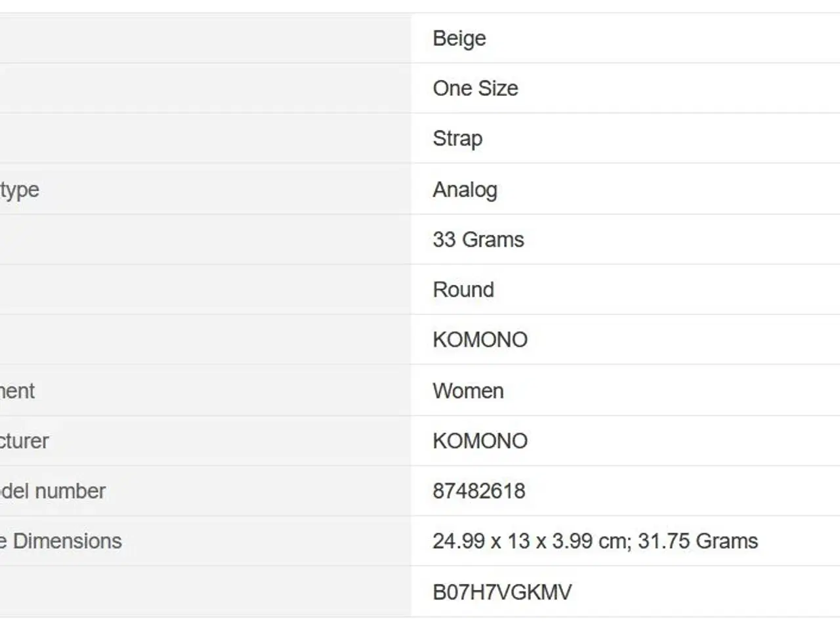Select the Analog display value
This screenshot has height=630, width=840.
(465, 190)
